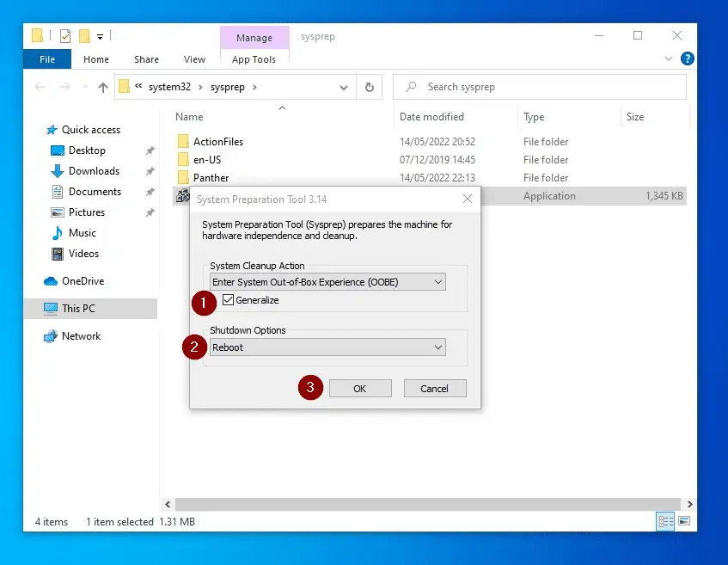This screenshot has height=565, width=728.
Task: Click the horizontal scrollbar track
Action: (x=428, y=504)
